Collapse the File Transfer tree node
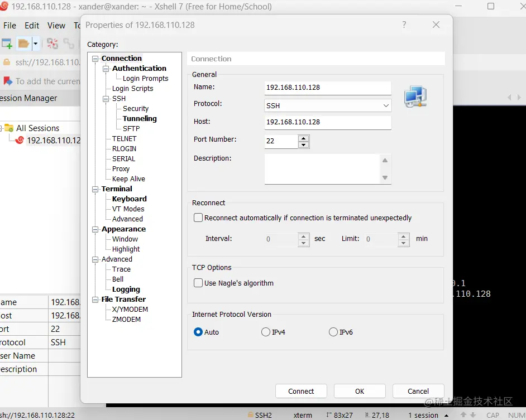 (95, 300)
